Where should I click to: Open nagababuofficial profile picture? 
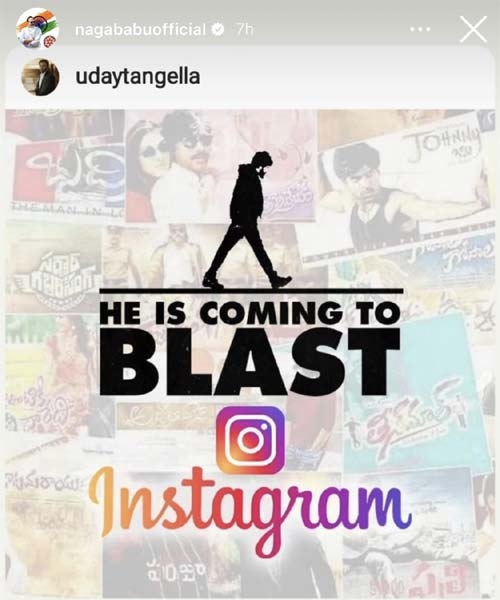pyautogui.click(x=37, y=28)
